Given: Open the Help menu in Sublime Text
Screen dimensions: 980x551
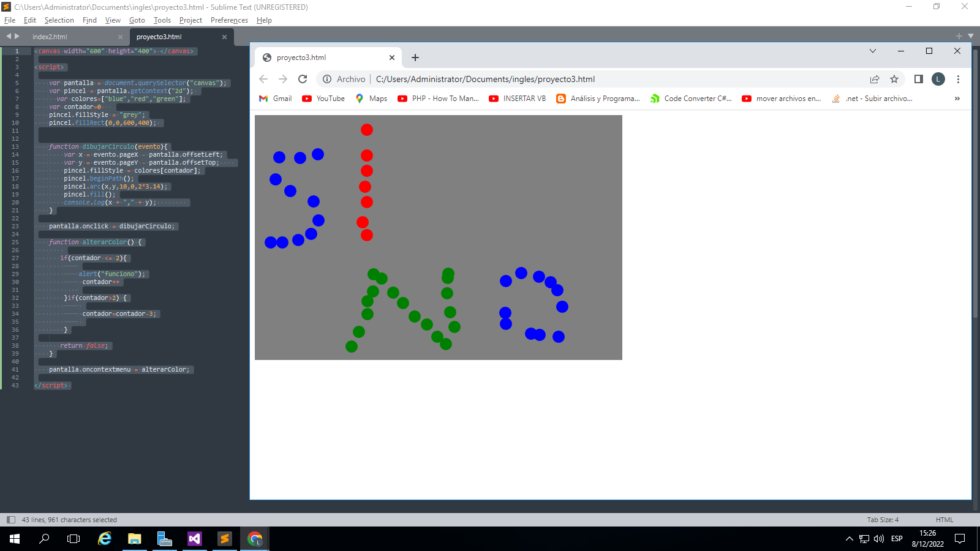Looking at the screenshot, I should coord(264,20).
